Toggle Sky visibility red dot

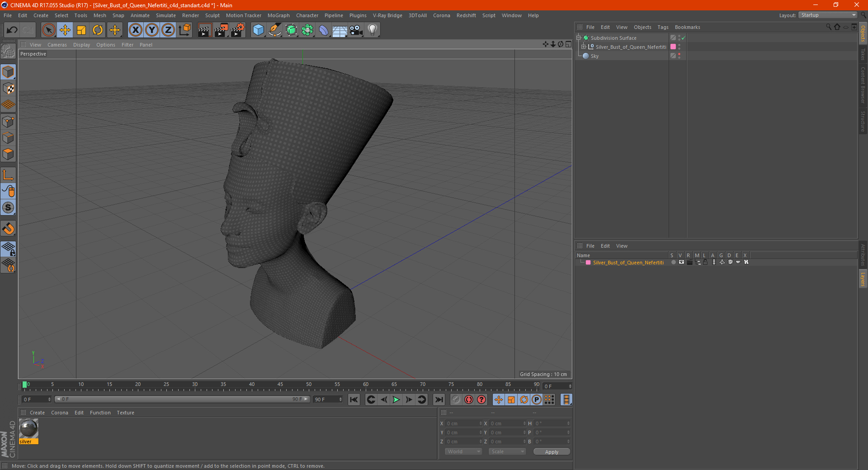point(679,54)
